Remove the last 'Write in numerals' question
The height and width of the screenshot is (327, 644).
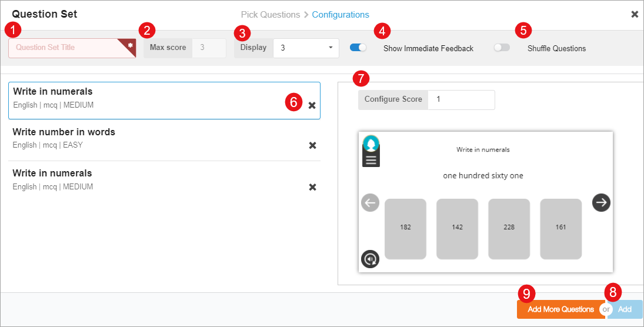312,187
